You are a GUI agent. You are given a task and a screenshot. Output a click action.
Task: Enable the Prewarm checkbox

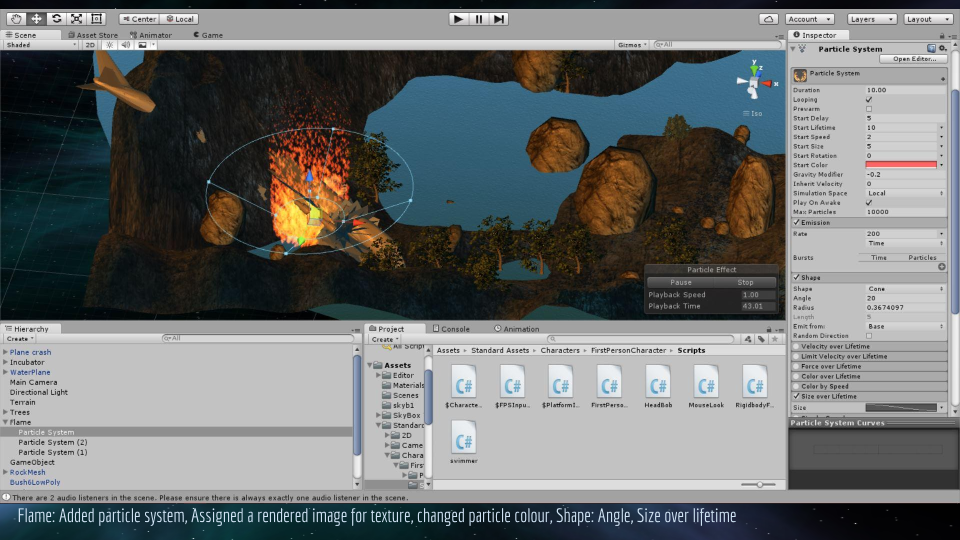pos(868,109)
